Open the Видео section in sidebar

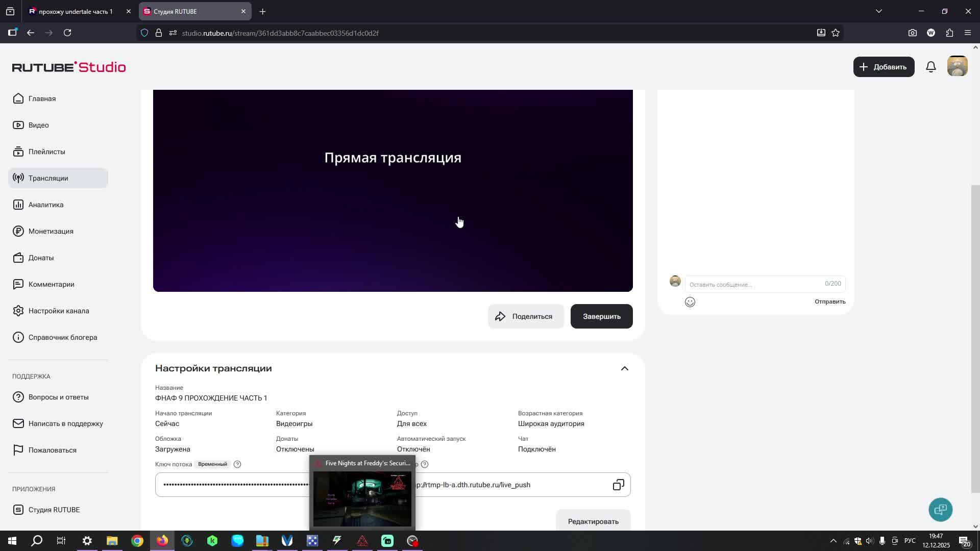point(38,125)
